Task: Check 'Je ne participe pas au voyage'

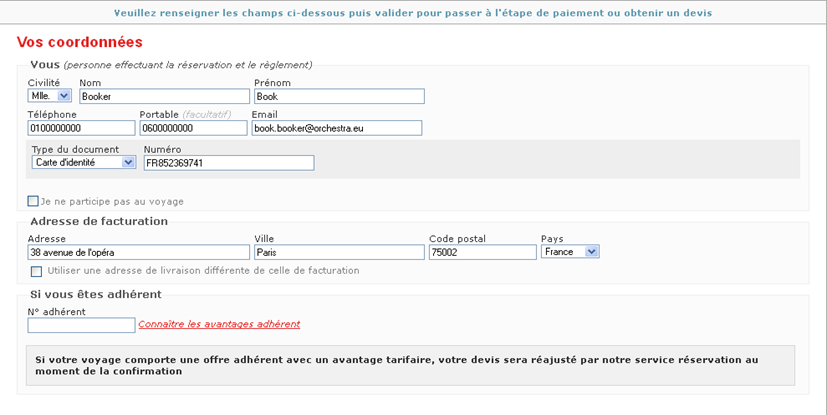Action: tap(33, 201)
